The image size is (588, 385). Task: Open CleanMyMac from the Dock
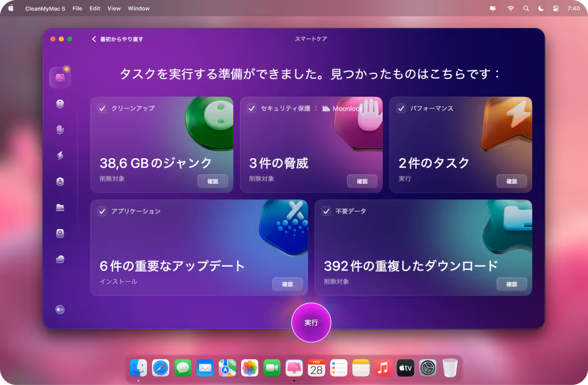[x=294, y=368]
